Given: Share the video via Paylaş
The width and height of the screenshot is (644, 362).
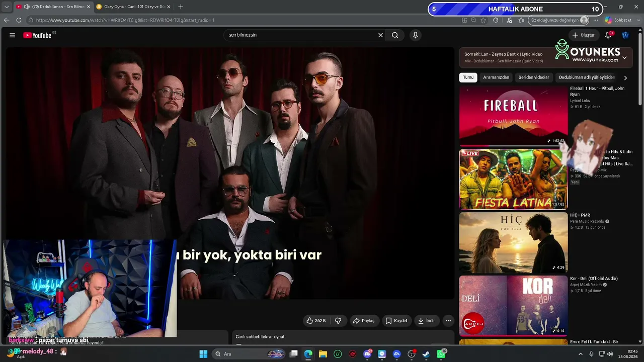Looking at the screenshot, I should (364, 321).
